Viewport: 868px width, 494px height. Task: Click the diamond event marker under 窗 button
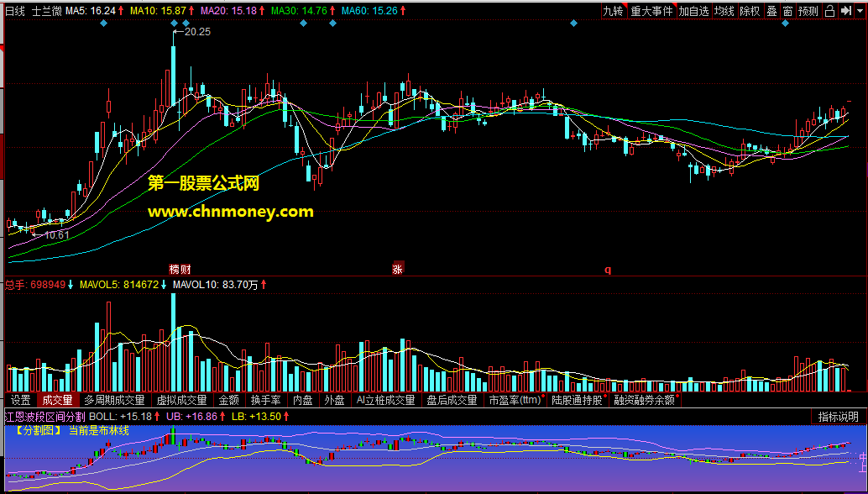(x=785, y=24)
